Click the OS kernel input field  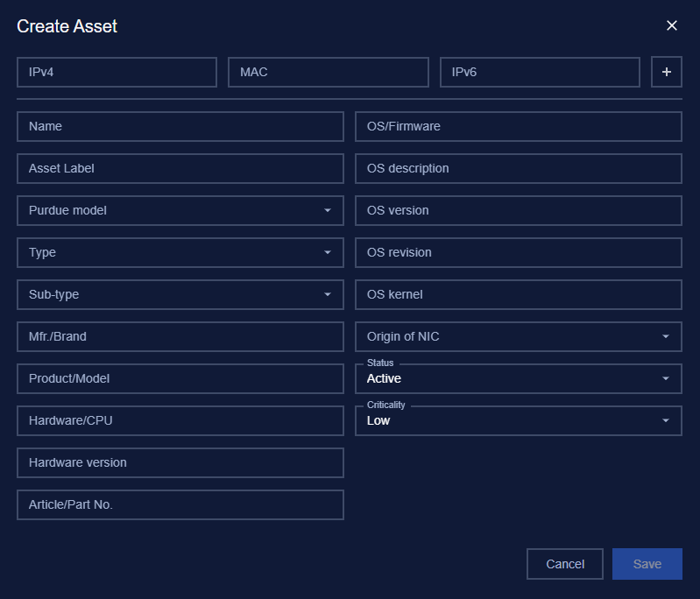pyautogui.click(x=519, y=294)
